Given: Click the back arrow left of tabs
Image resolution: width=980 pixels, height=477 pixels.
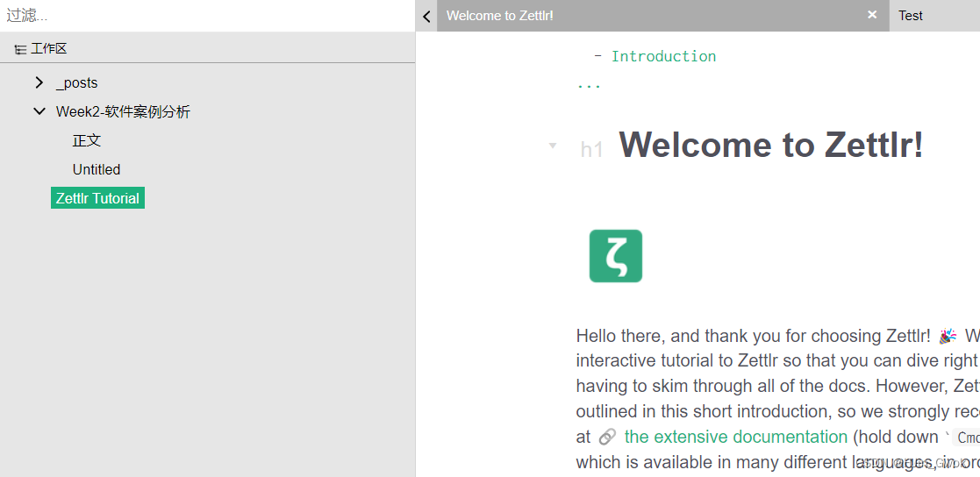Looking at the screenshot, I should [x=426, y=16].
